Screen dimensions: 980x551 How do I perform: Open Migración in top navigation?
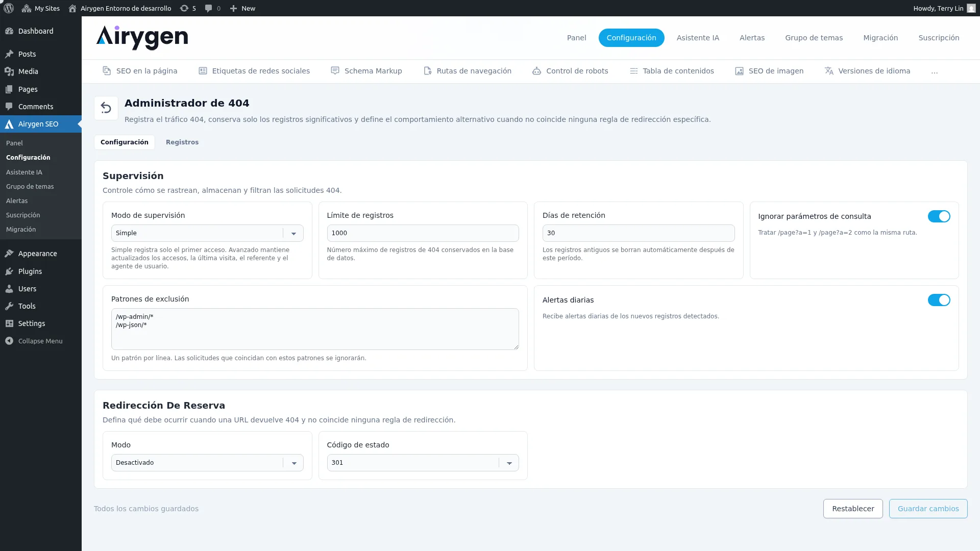[x=880, y=38]
